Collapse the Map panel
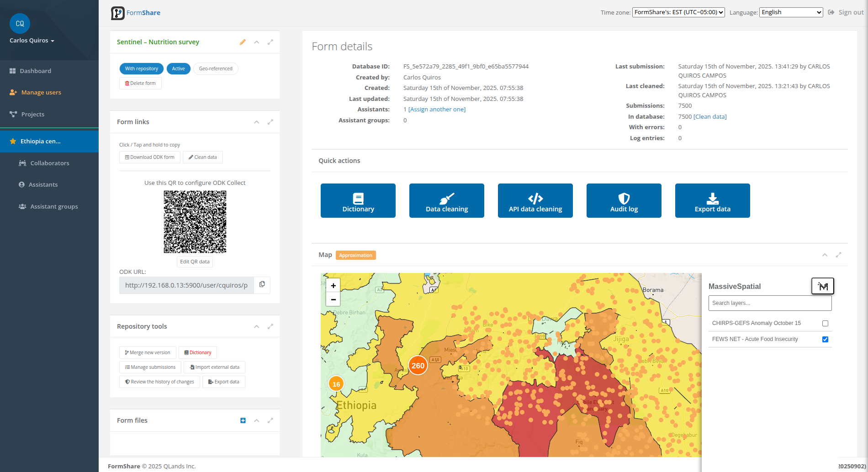Viewport: 868px width, 472px height. pos(825,255)
